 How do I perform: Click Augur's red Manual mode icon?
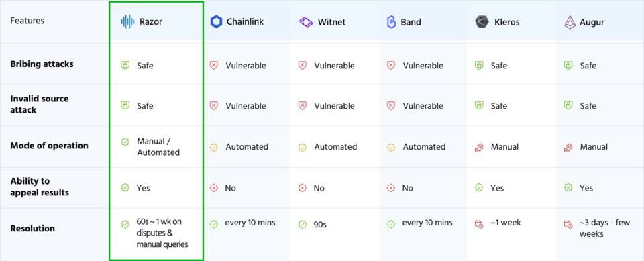[x=568, y=147]
